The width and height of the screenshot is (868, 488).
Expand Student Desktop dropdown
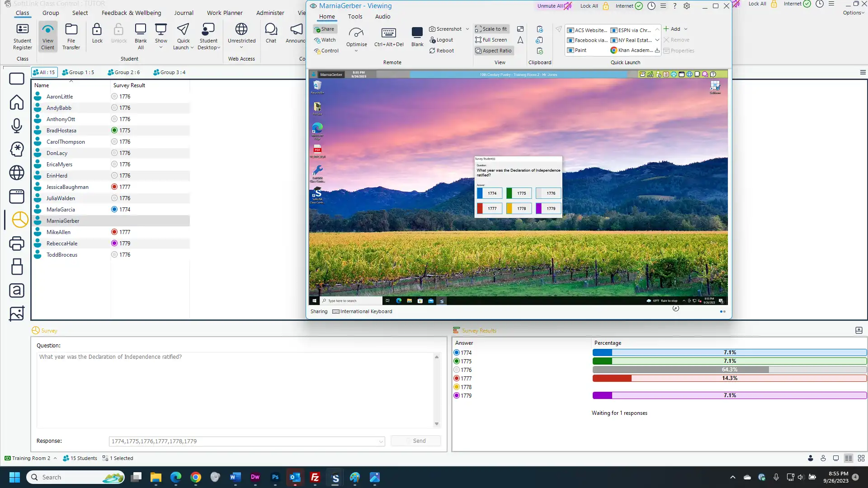pyautogui.click(x=219, y=48)
